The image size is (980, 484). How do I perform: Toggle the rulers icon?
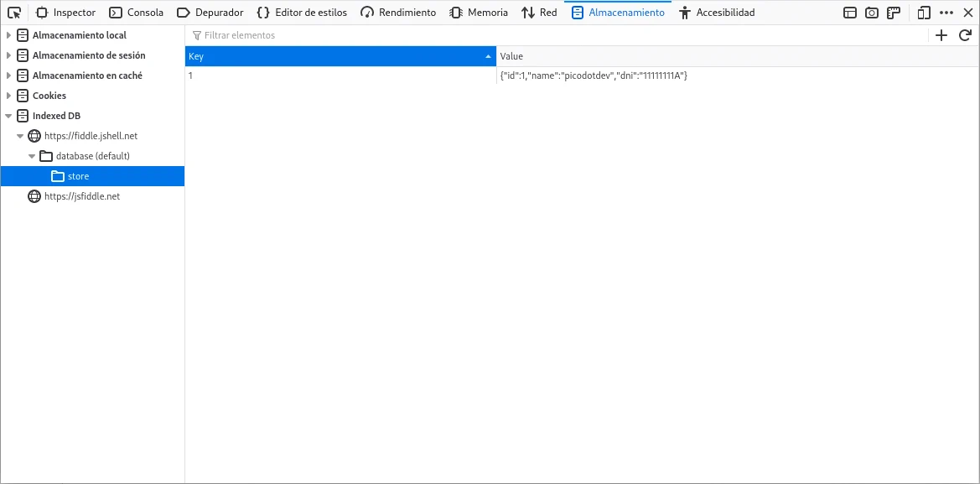pyautogui.click(x=894, y=13)
